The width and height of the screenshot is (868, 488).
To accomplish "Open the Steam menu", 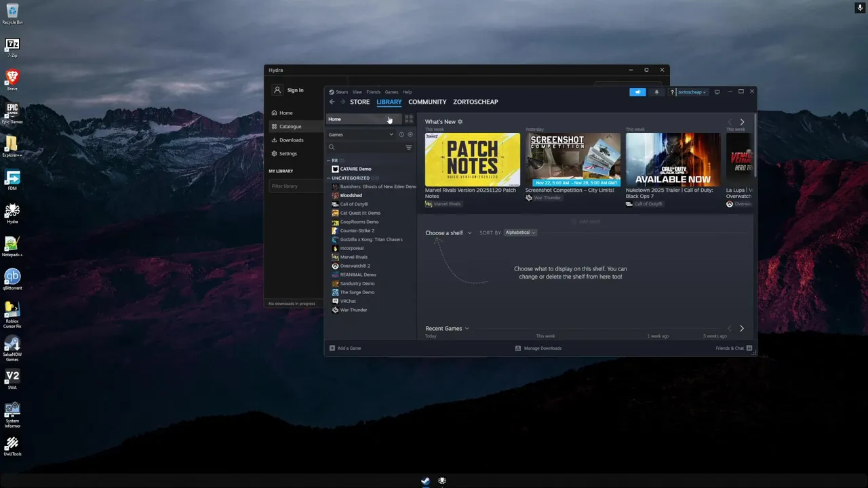I will tap(342, 92).
